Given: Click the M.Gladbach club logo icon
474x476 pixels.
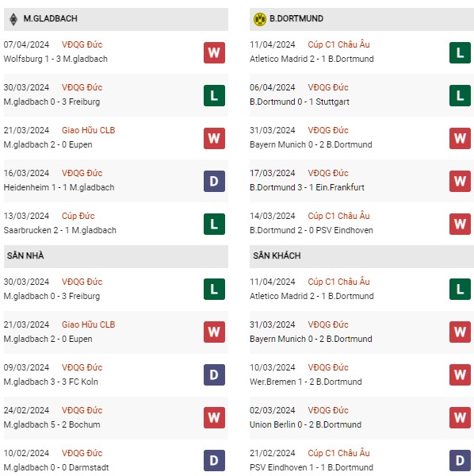Looking at the screenshot, I should click(13, 19).
